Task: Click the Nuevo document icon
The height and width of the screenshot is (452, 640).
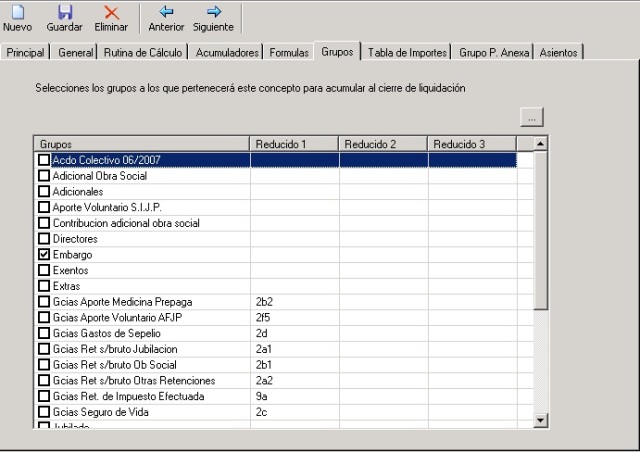Action: click(17, 12)
